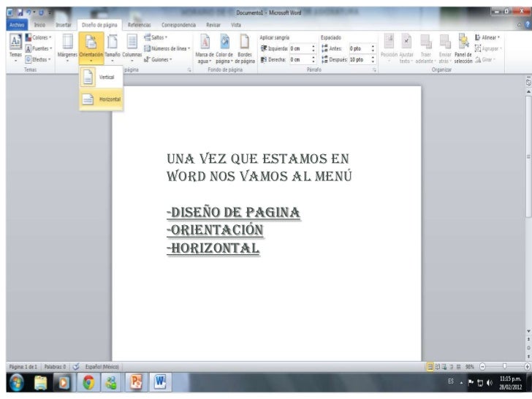Open the Tamaño page size button
Viewport: 532px width, 399px height.
[113, 48]
